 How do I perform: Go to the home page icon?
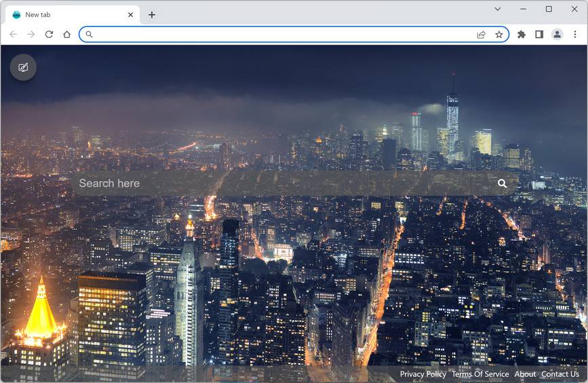pyautogui.click(x=66, y=35)
